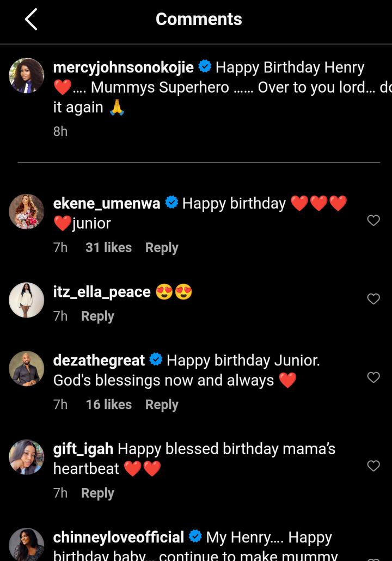Screen dimensions: 392x561
Task: View the 31 likes on ekene_umenwa's comment
Action: [108, 247]
